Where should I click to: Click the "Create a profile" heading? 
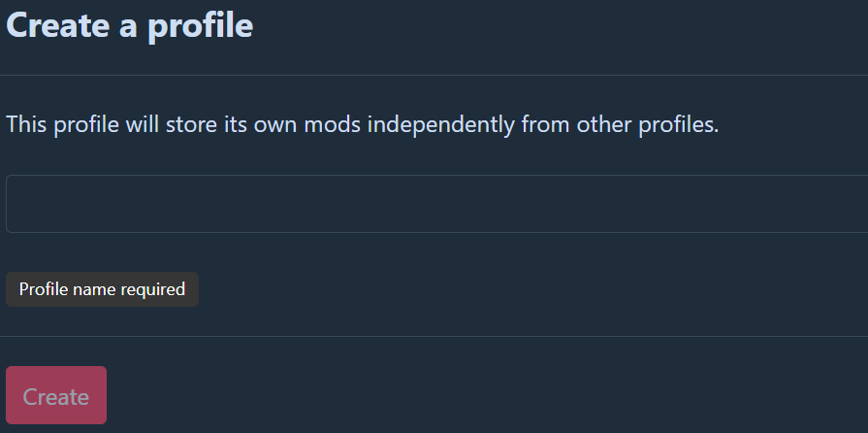(130, 25)
